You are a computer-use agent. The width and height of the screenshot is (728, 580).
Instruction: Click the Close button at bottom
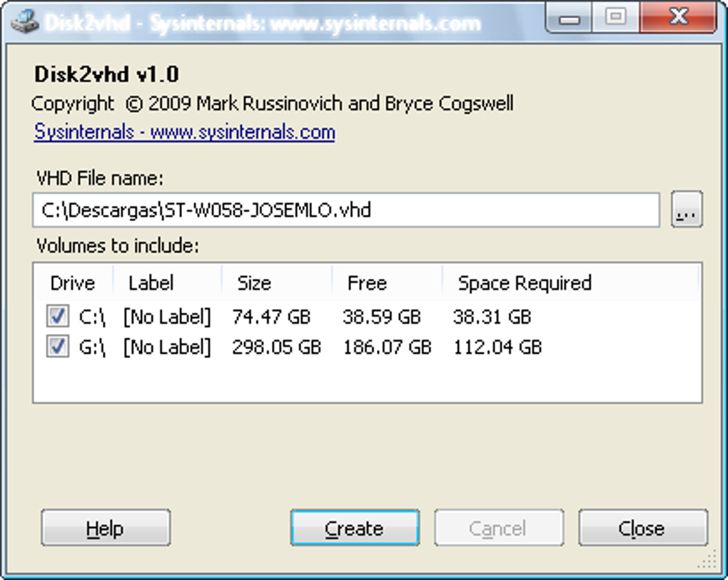pyautogui.click(x=642, y=528)
